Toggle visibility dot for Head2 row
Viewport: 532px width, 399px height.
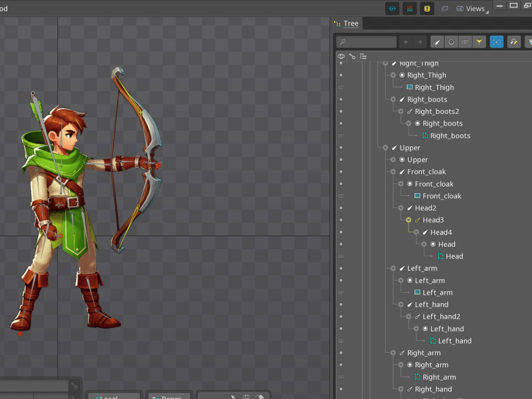341,208
